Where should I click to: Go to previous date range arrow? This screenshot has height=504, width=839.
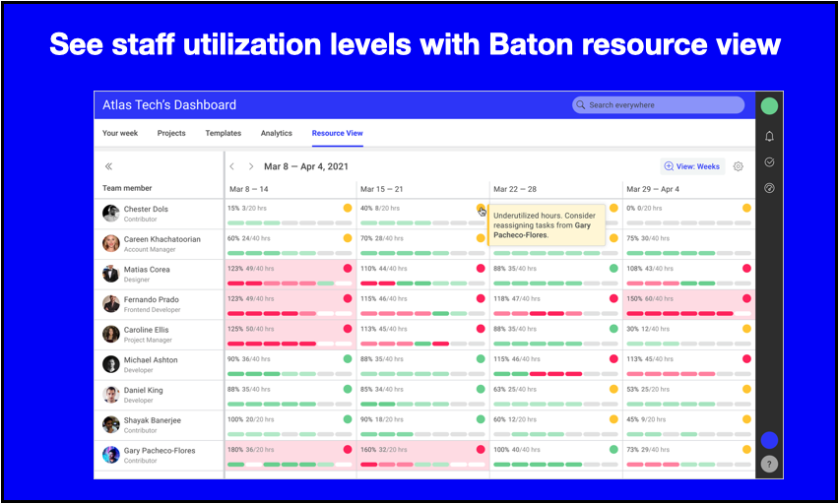231,166
